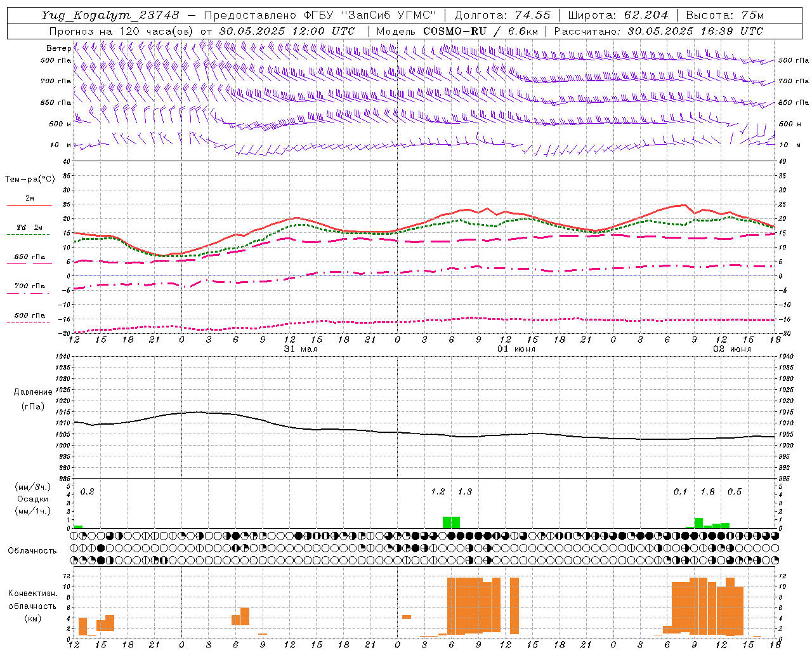
Task: Click the Прогноз на 120 часа(ов) header text
Action: (123, 31)
